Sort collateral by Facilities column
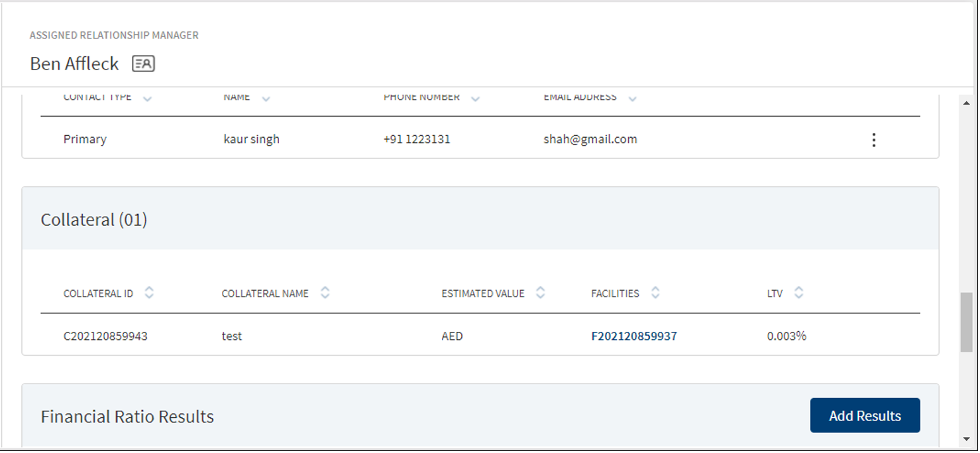This screenshot has height=453, width=980. coord(655,293)
